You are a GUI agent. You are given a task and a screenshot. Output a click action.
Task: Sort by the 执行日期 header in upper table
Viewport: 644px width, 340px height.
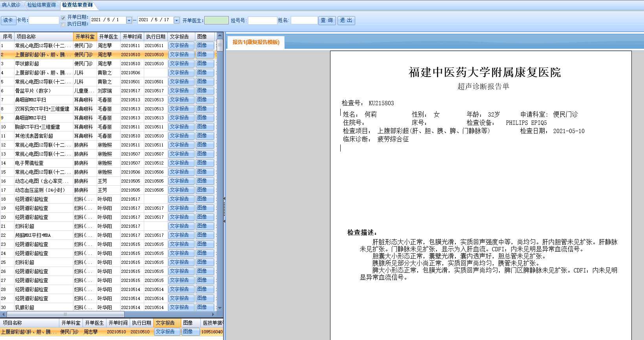pos(156,37)
